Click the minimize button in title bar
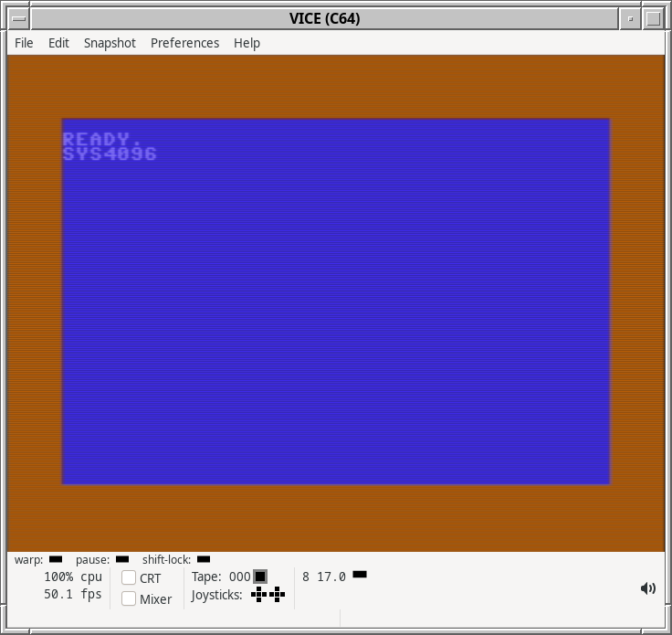Image resolution: width=672 pixels, height=635 pixels. point(630,18)
